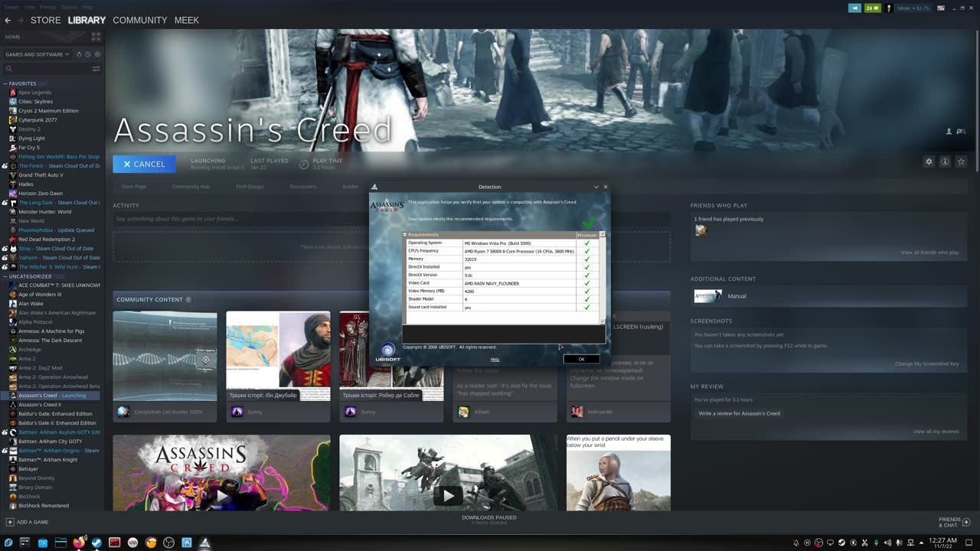
Task: Show hidden system tray icons arrow
Action: click(922, 543)
